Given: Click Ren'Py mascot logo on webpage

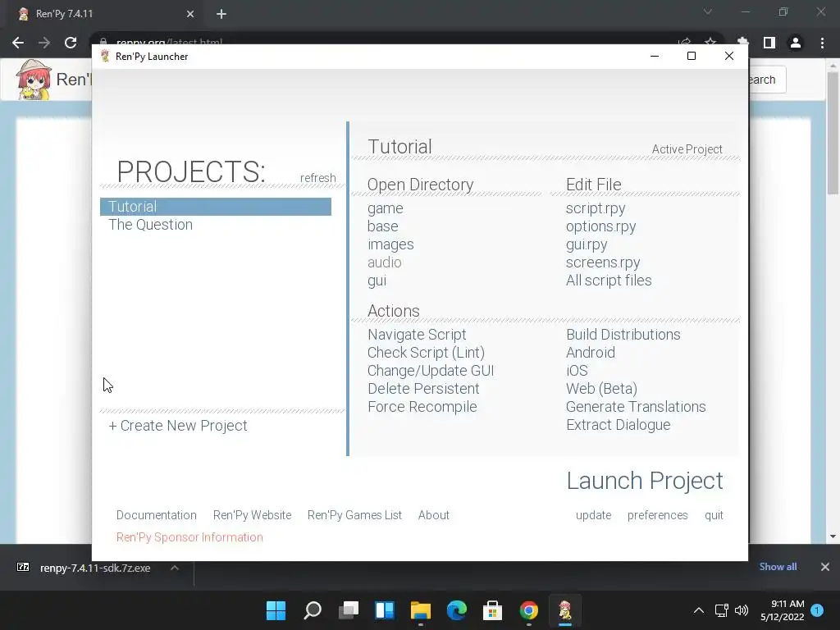Looking at the screenshot, I should click(x=34, y=80).
